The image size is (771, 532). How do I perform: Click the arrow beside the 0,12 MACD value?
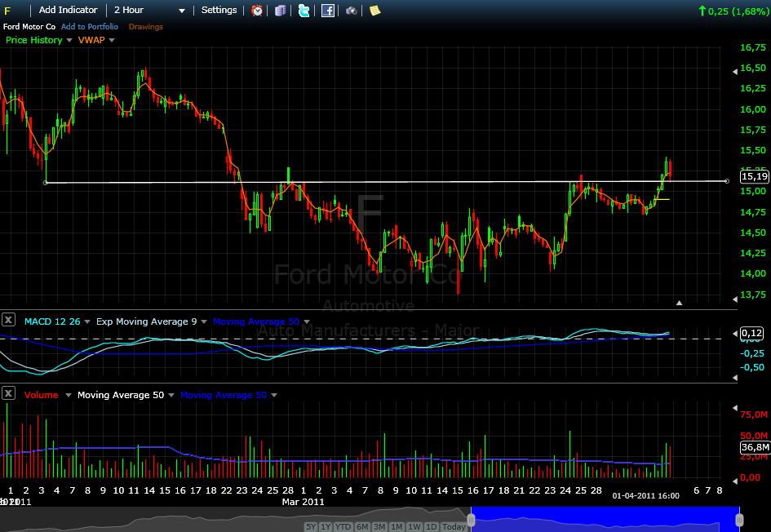pyautogui.click(x=735, y=334)
